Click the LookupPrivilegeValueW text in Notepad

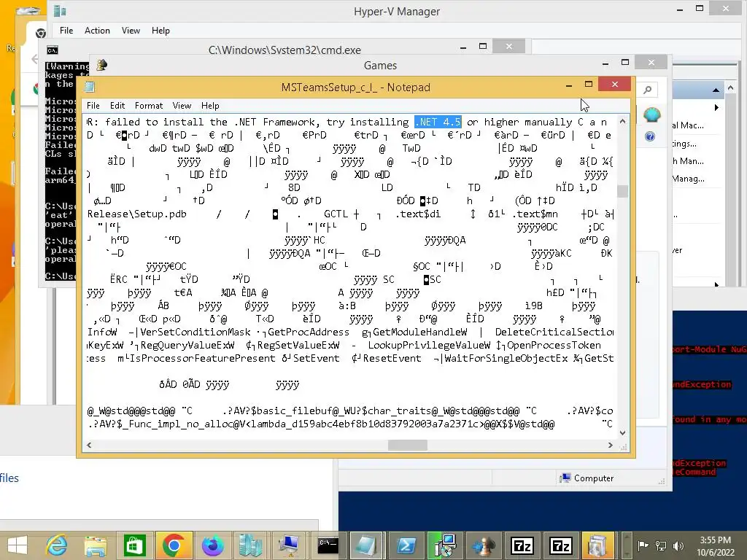[x=429, y=345]
